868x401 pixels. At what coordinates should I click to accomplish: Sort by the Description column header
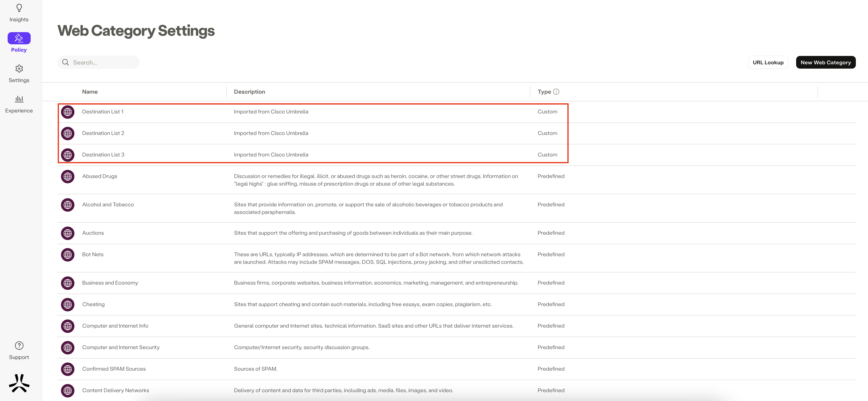point(249,92)
